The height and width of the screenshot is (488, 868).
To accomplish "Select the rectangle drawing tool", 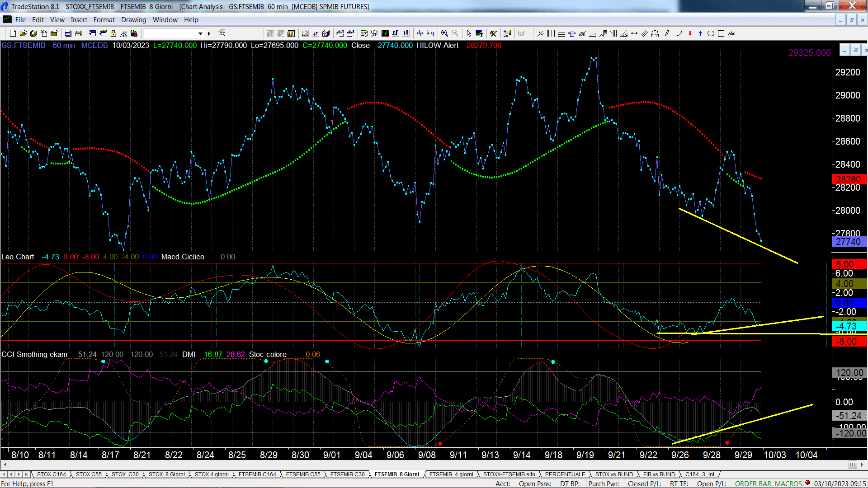I will [721, 33].
